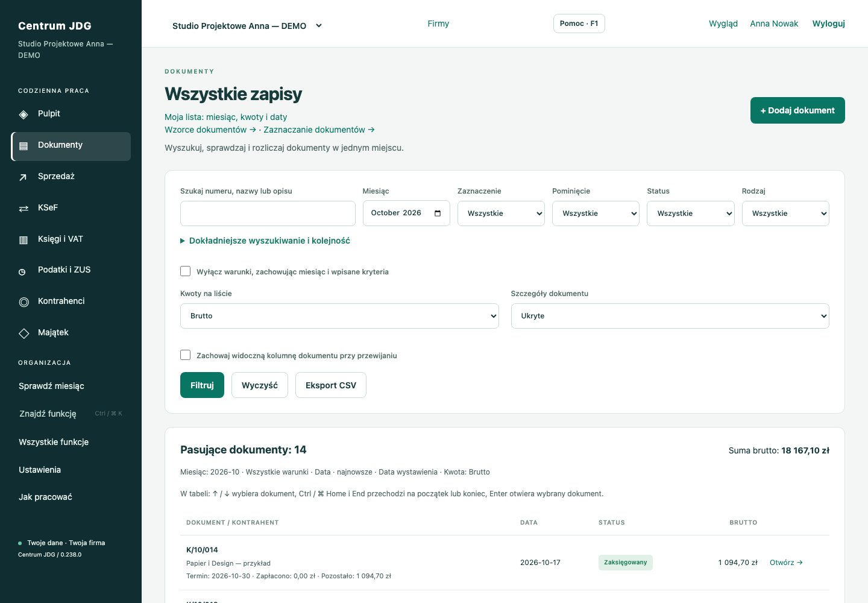Click the Majątek diamond outline icon
Viewport: 868px width, 603px height.
pos(24,333)
